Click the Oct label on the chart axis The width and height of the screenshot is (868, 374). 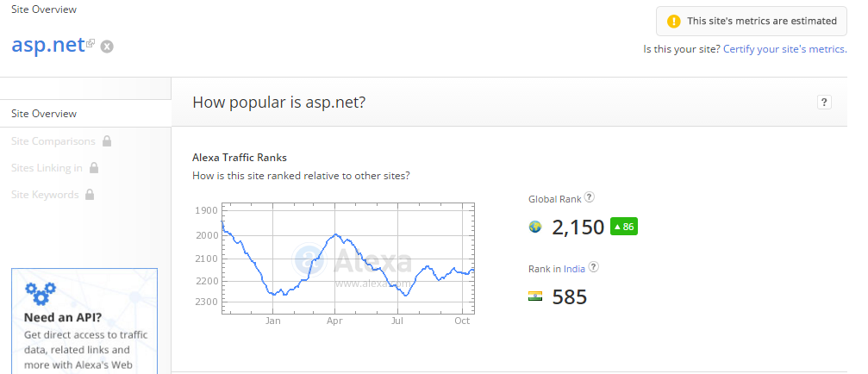[462, 321]
